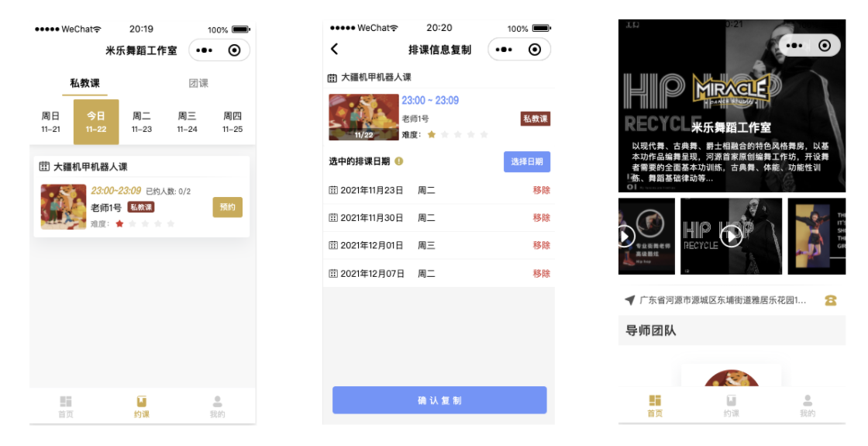The image size is (868, 446).
Task: Remove the 2021年11月30日 schedule date
Action: tap(542, 218)
